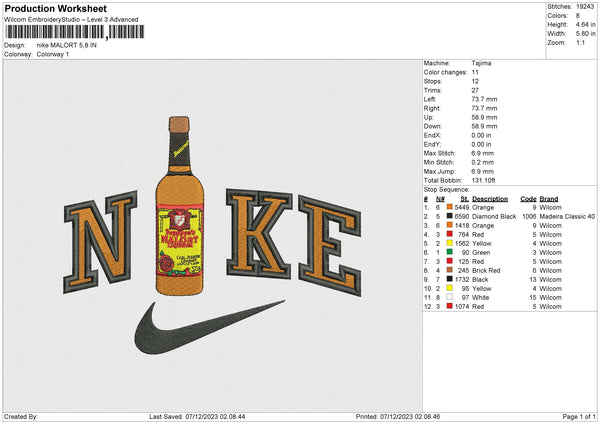Image resolution: width=600 pixels, height=424 pixels.
Task: Click the 'Description' column header
Action: 490,199
